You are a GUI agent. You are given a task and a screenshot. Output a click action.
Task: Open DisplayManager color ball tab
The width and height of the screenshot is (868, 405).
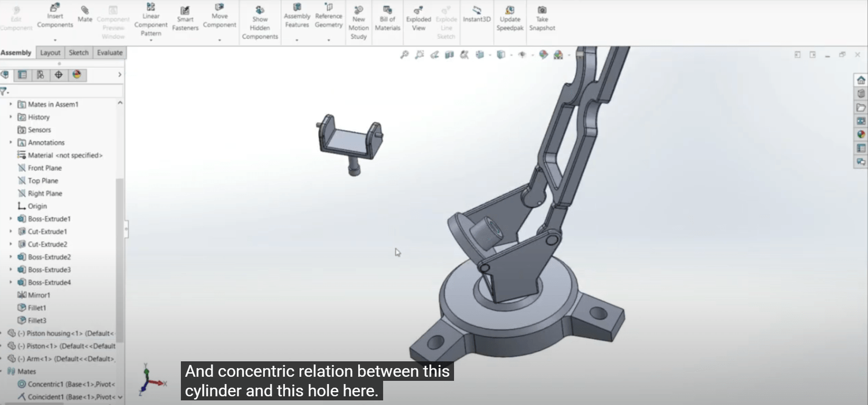pos(76,75)
